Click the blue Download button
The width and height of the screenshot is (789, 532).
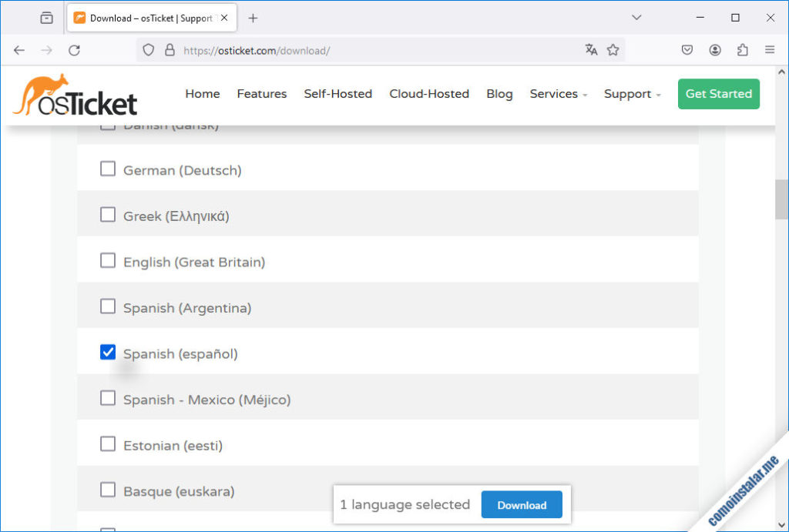point(522,505)
